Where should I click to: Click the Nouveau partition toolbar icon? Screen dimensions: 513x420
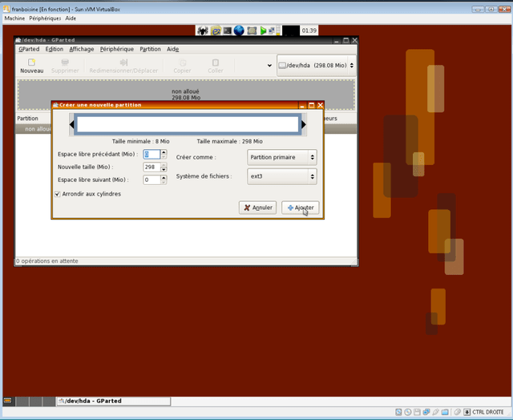(31, 66)
